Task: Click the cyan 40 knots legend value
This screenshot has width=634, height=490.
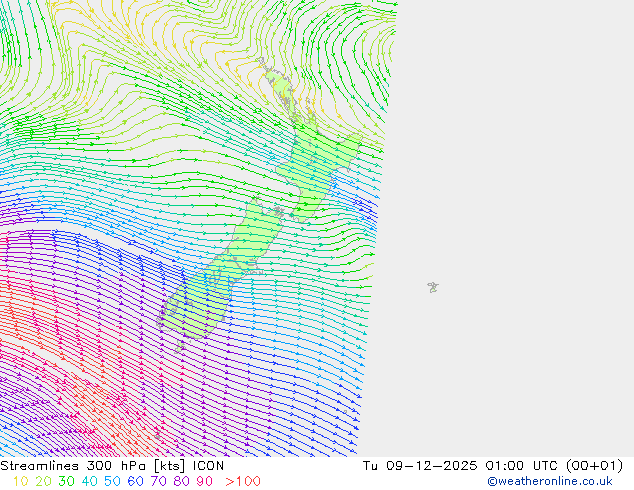Action: click(89, 481)
